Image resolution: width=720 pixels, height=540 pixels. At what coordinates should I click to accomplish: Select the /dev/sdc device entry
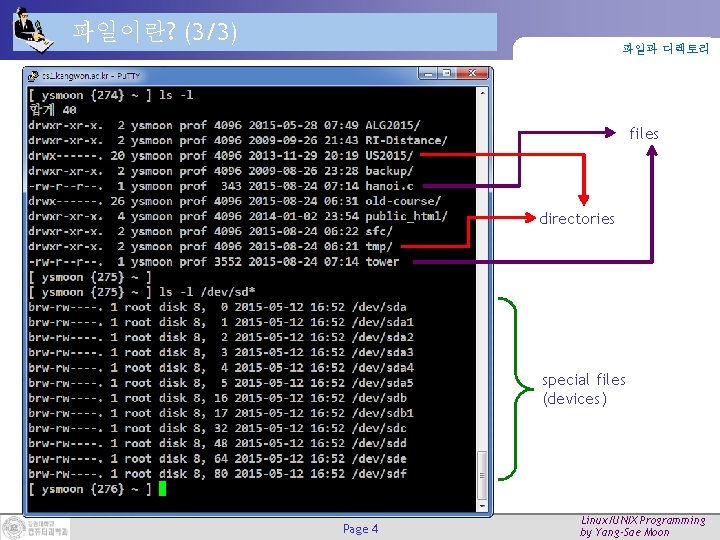point(379,428)
